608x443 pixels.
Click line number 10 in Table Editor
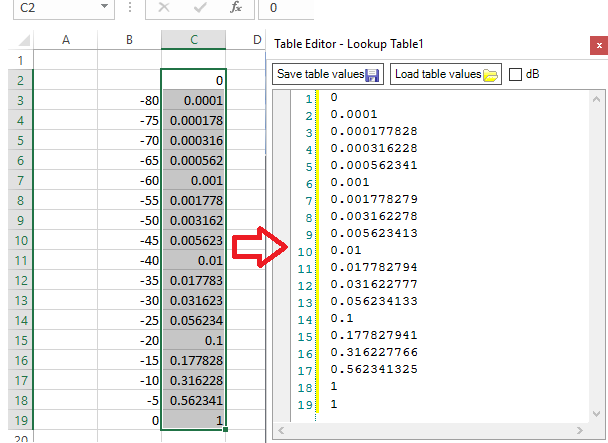click(x=305, y=252)
